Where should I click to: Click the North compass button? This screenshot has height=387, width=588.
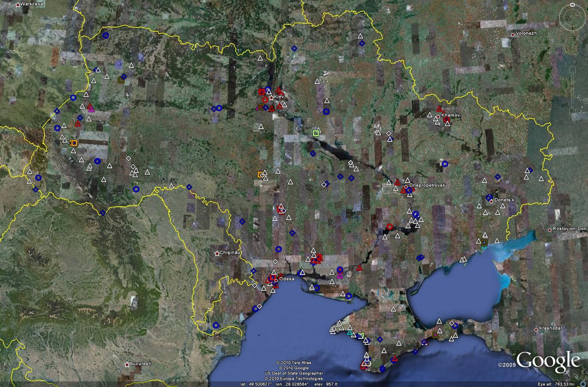coord(572,5)
